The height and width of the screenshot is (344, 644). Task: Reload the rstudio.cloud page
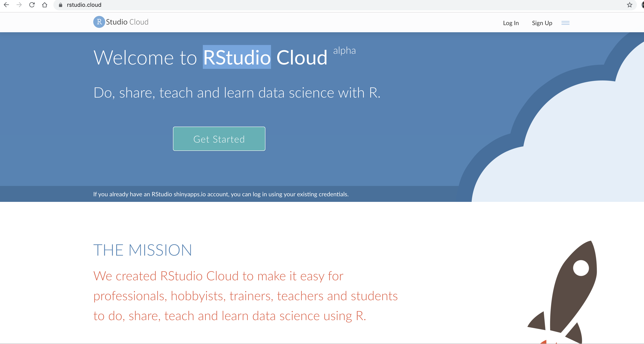pos(32,5)
